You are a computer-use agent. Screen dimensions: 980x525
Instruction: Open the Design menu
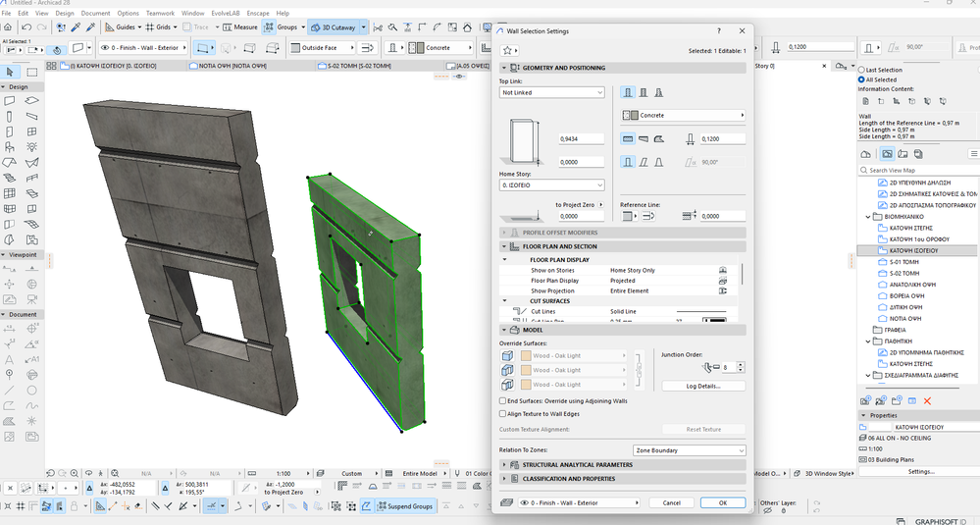65,13
